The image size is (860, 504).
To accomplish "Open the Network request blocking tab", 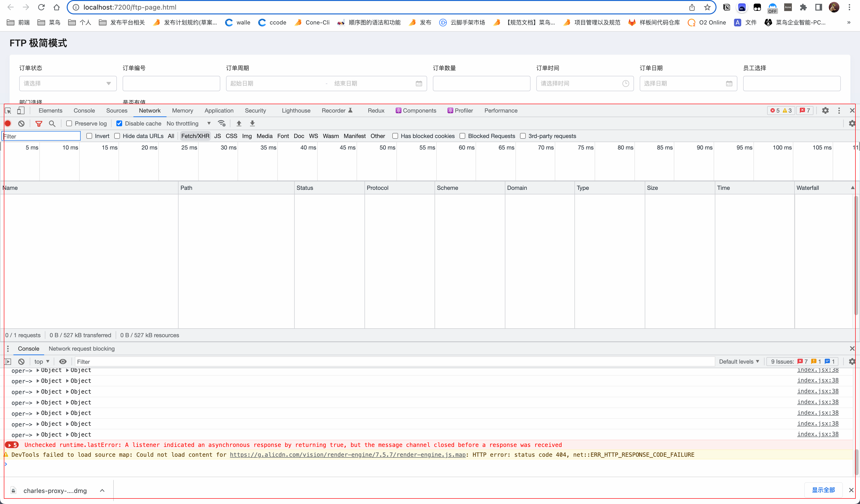I will [82, 348].
